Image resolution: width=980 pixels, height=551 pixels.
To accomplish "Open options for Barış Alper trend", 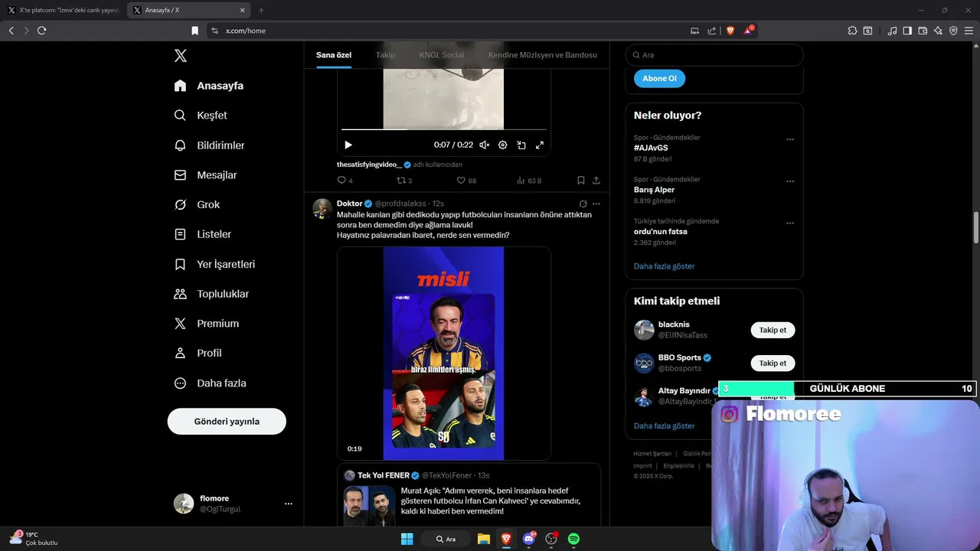I will tap(790, 181).
